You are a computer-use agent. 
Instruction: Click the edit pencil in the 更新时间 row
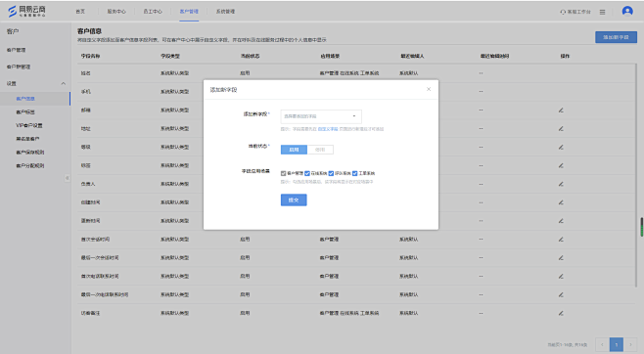pyautogui.click(x=561, y=221)
